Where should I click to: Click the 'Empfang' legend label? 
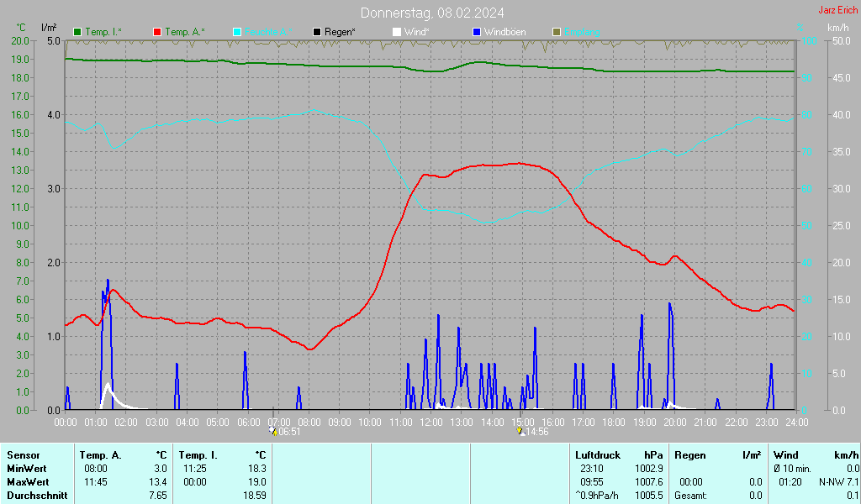(582, 33)
